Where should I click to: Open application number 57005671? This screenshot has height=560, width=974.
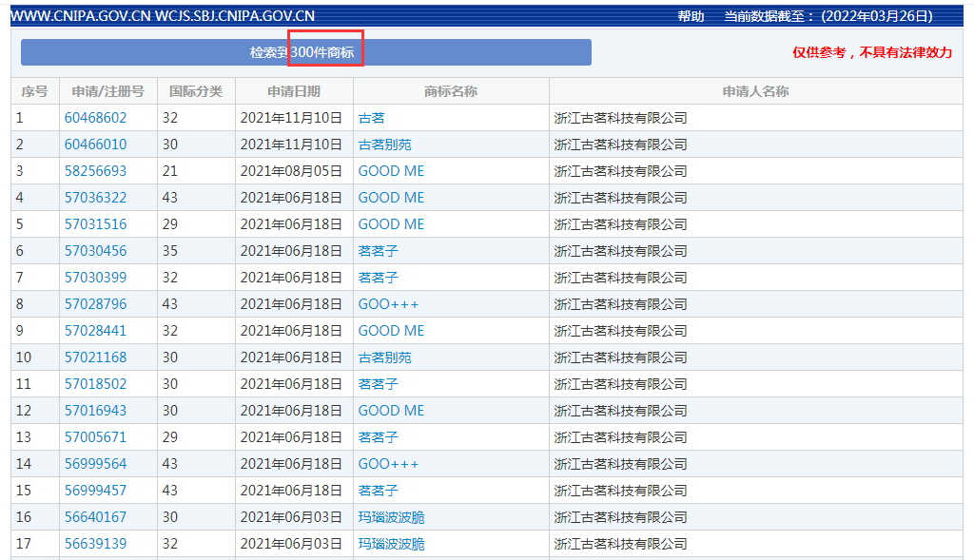pos(96,437)
